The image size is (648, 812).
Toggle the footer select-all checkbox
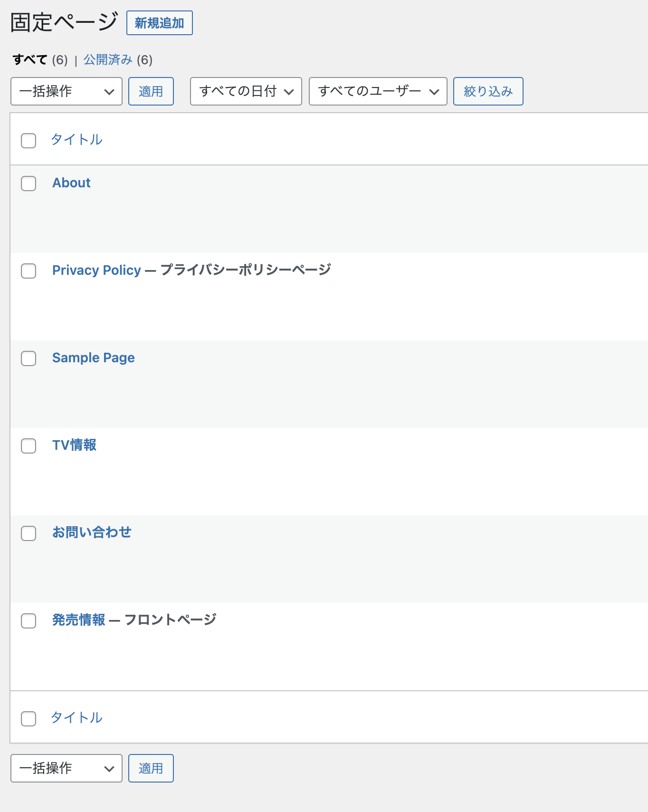pyautogui.click(x=29, y=719)
